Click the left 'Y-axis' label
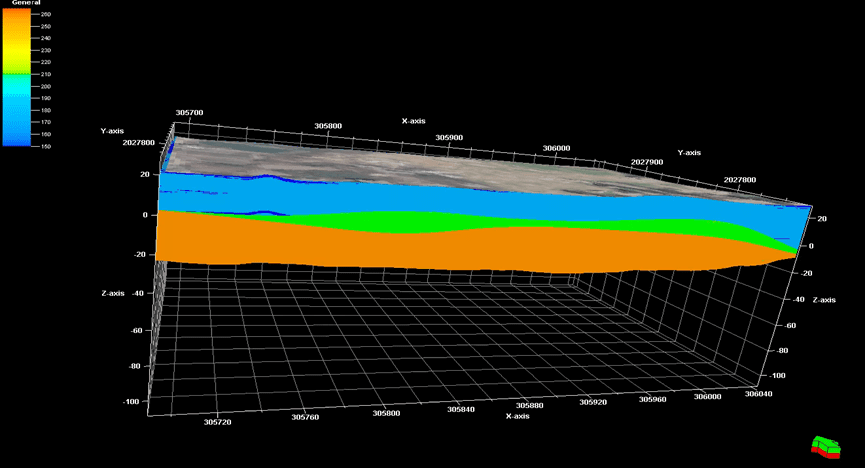The height and width of the screenshot is (468, 865). (112, 131)
